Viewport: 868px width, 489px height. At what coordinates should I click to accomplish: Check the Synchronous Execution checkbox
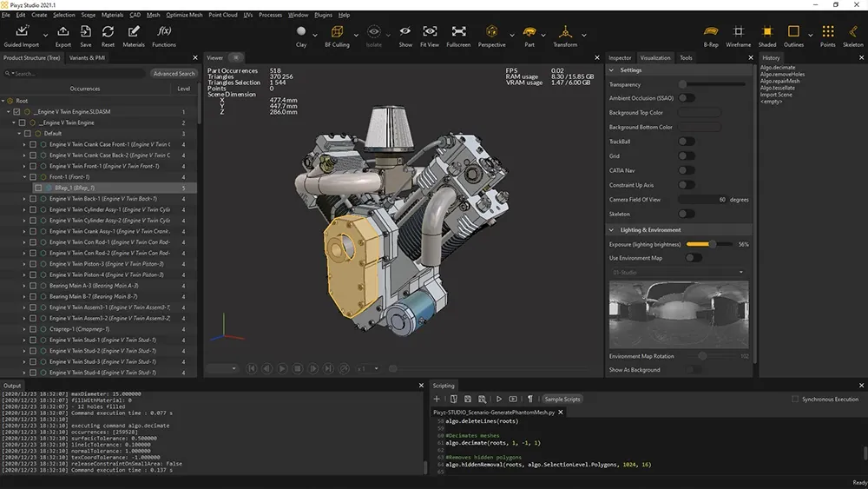pos(795,399)
